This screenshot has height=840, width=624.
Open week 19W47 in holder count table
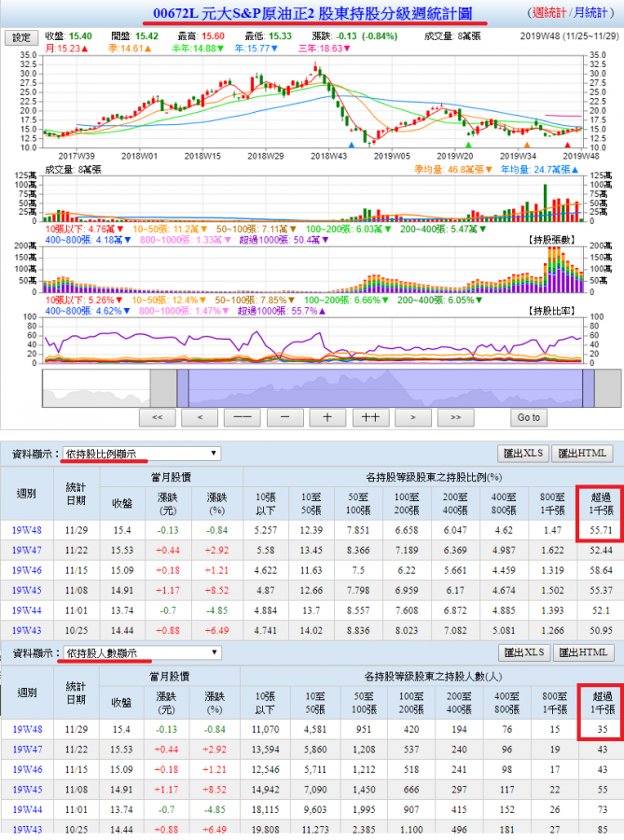27,749
